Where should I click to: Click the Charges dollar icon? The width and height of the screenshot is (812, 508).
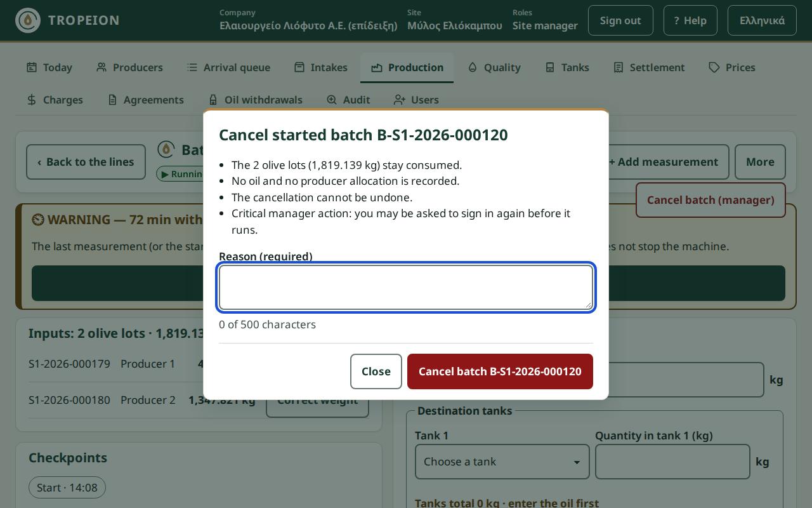point(32,100)
